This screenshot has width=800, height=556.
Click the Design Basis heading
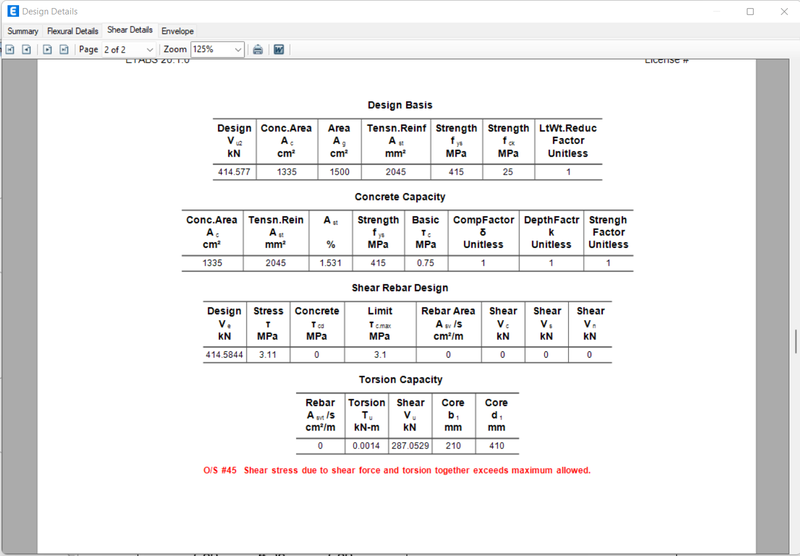[400, 105]
